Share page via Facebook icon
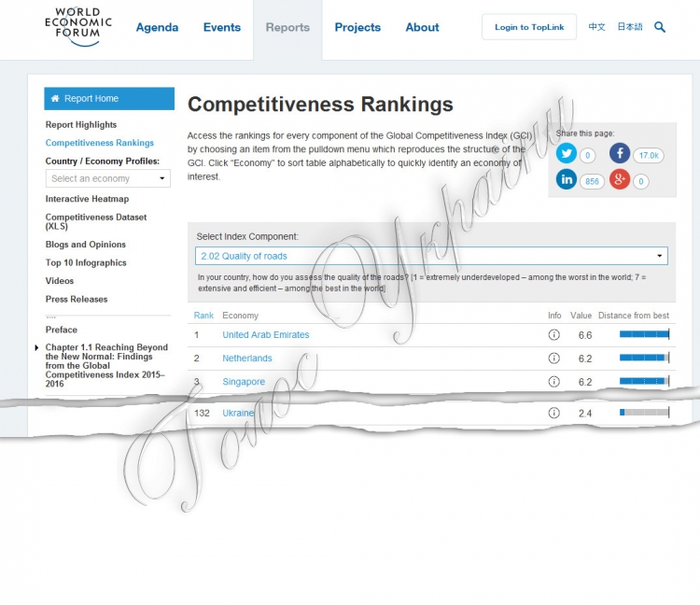 pos(620,154)
